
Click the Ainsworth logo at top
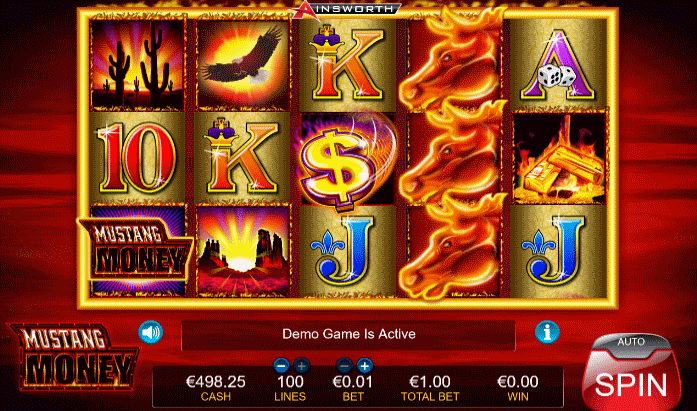coord(346,10)
